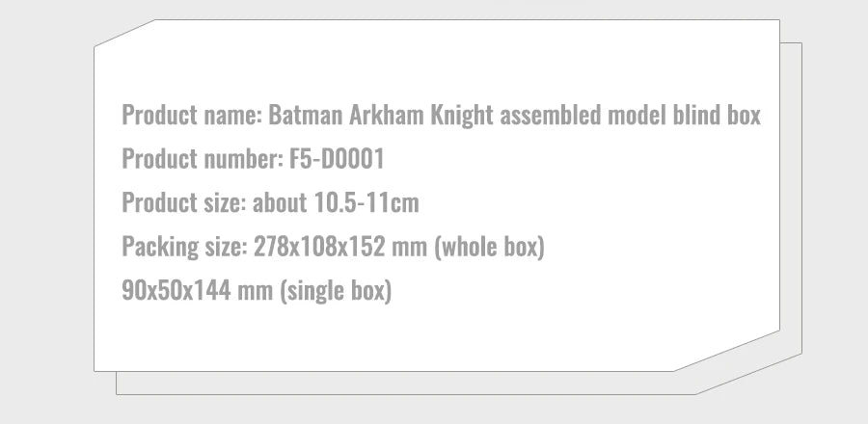Select the 10.5-11cm size value
The height and width of the screenshot is (424, 868).
[366, 204]
